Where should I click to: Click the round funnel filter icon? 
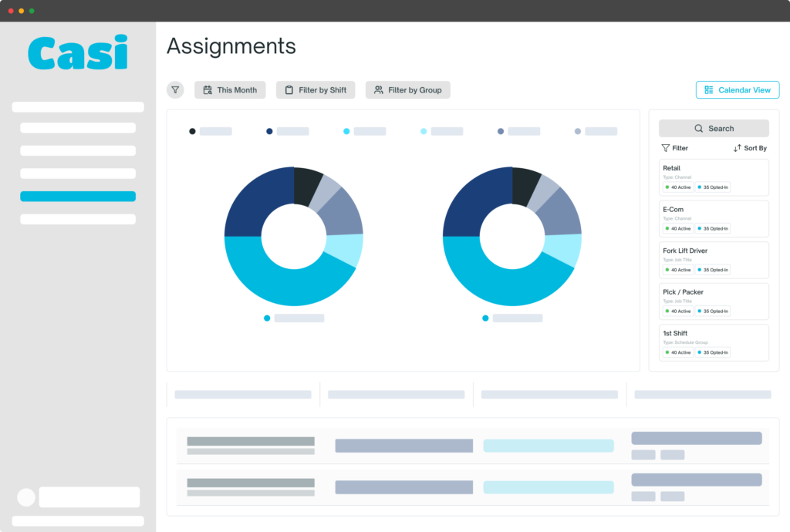tap(175, 90)
